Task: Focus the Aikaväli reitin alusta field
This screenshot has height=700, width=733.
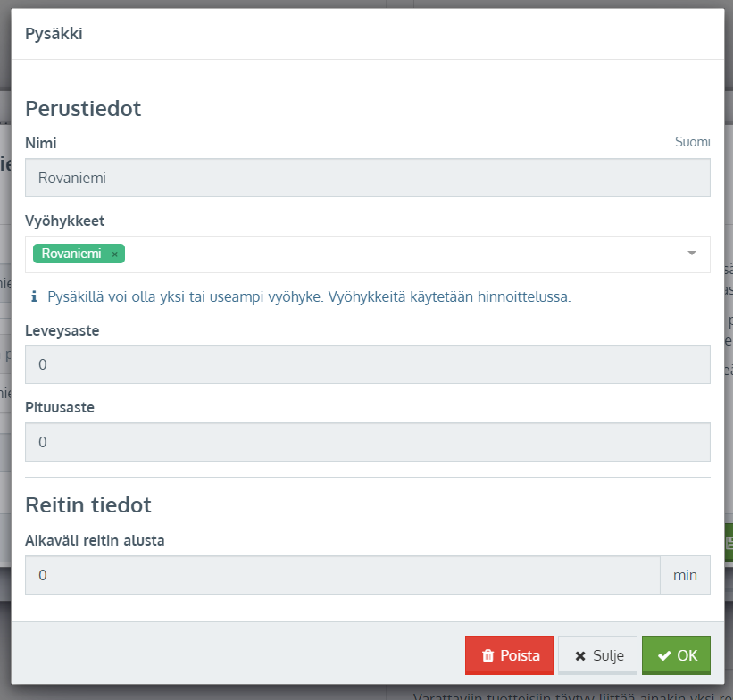Action: pyautogui.click(x=343, y=575)
